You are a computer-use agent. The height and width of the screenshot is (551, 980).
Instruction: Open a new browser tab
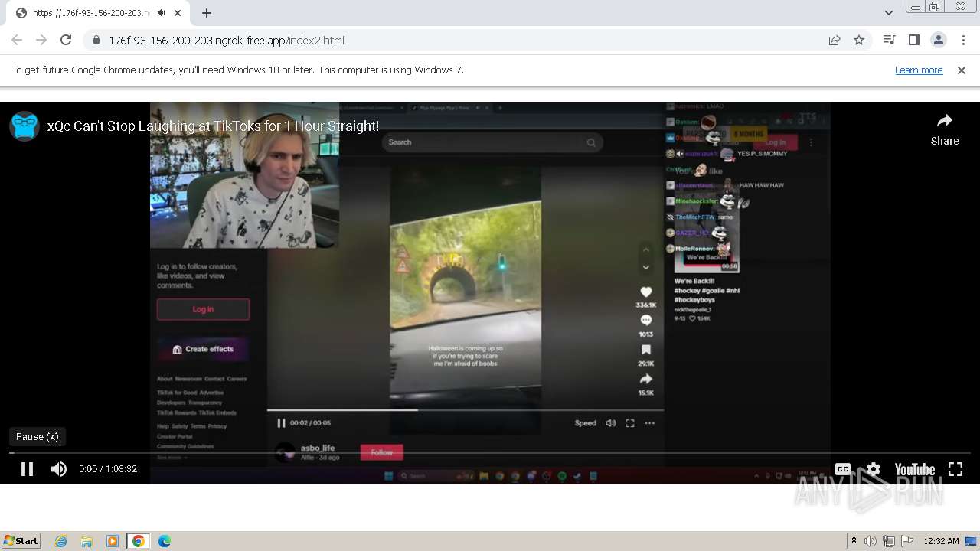coord(207,13)
